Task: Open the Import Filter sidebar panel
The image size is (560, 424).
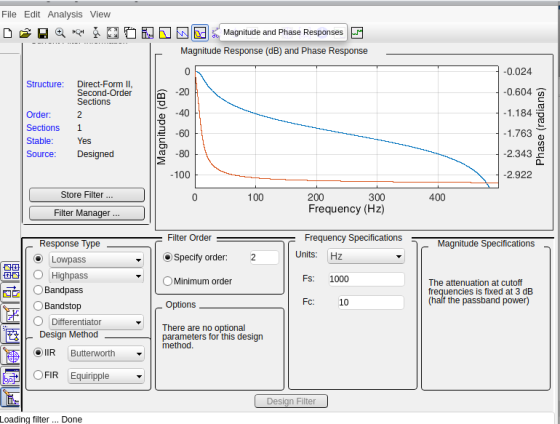Action: tap(11, 377)
